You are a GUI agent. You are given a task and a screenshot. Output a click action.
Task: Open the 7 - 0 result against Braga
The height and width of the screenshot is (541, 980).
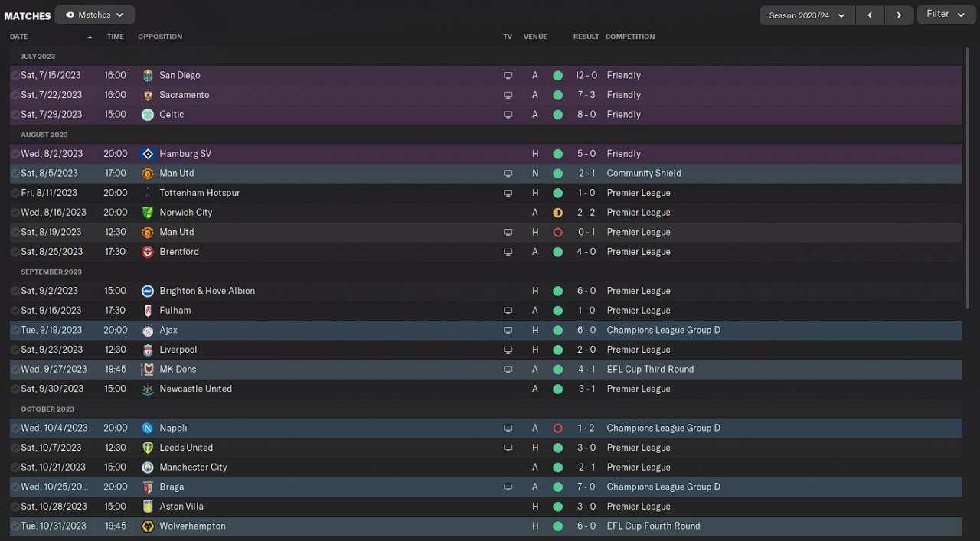pyautogui.click(x=586, y=487)
